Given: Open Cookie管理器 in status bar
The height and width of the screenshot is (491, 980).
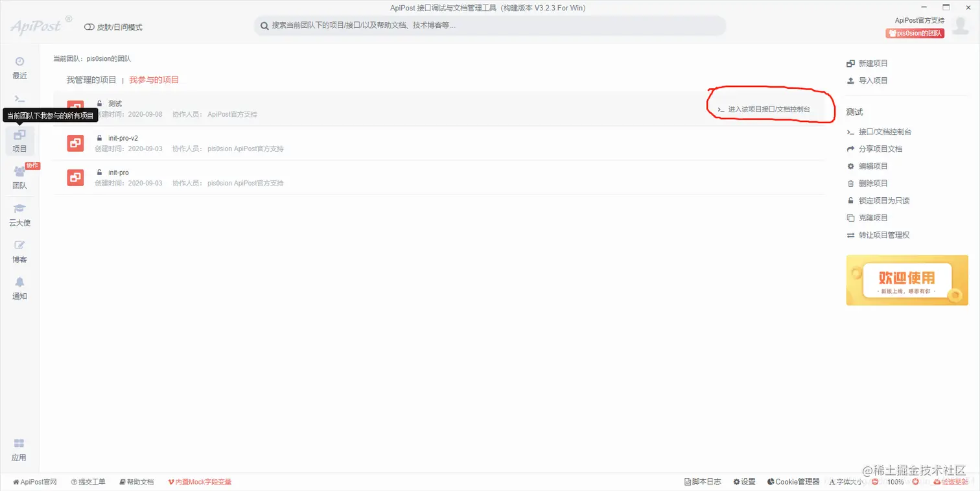Looking at the screenshot, I should click(x=793, y=482).
